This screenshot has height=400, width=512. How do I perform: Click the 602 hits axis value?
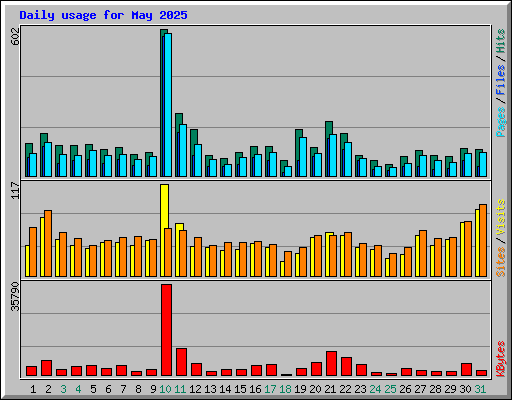pos(15,37)
